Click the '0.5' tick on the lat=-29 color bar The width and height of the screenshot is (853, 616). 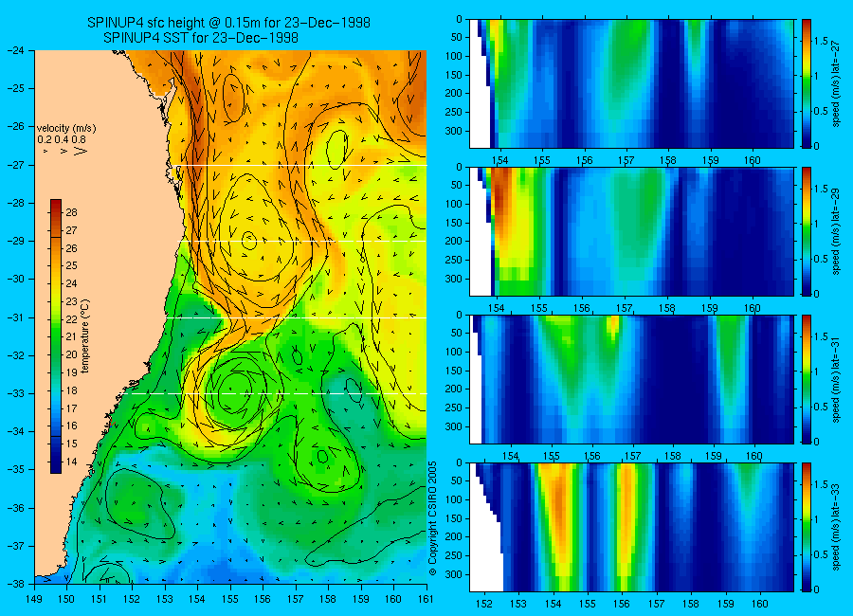tap(821, 259)
